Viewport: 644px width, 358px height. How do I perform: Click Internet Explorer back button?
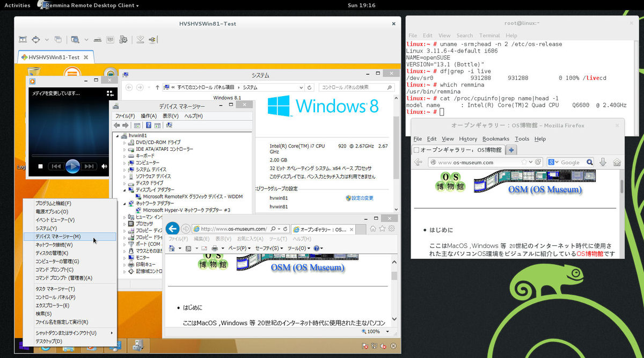[x=173, y=228]
